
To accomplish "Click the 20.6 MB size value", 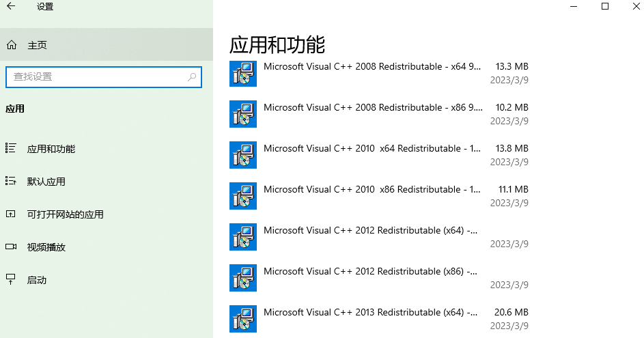I will click(x=512, y=313).
